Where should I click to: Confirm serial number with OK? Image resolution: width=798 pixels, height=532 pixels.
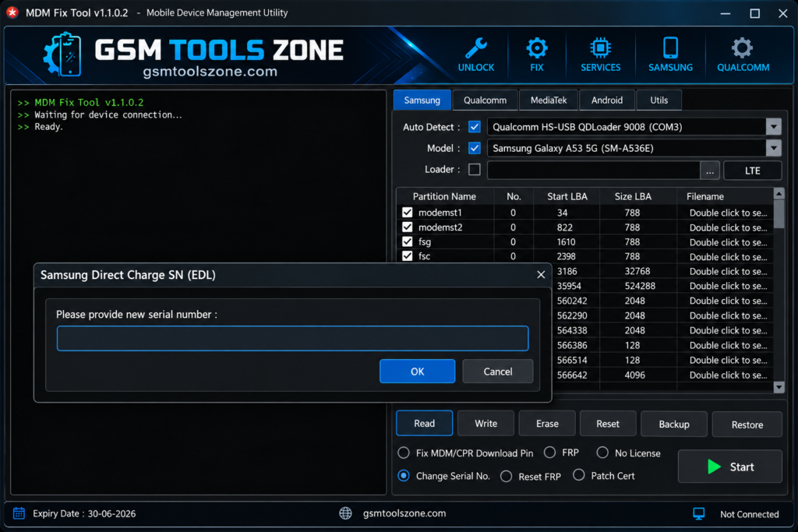coord(418,372)
